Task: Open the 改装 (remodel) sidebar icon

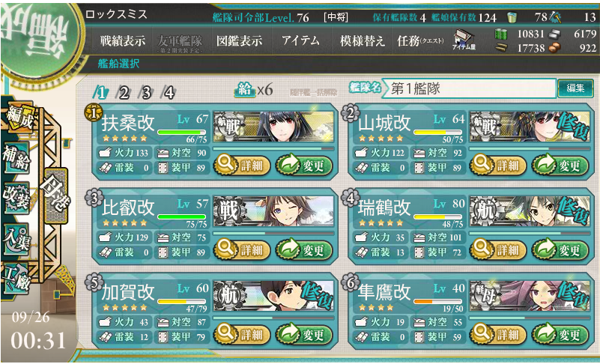Action: click(16, 198)
